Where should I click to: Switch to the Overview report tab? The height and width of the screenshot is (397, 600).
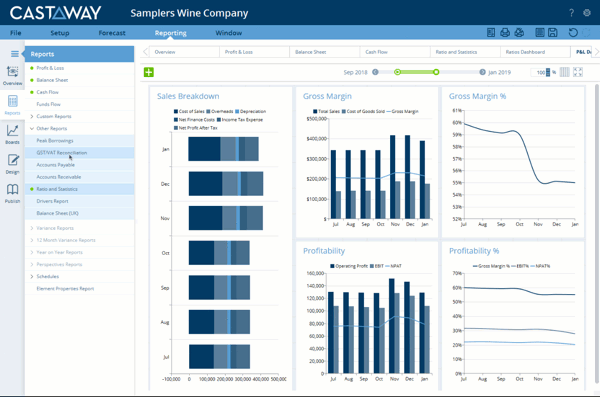[184, 52]
